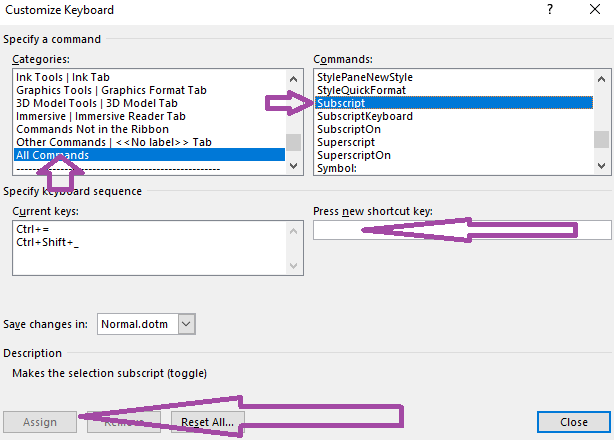Click Current keys scroll up arrow
Image resolution: width=614 pixels, height=440 pixels.
click(293, 231)
